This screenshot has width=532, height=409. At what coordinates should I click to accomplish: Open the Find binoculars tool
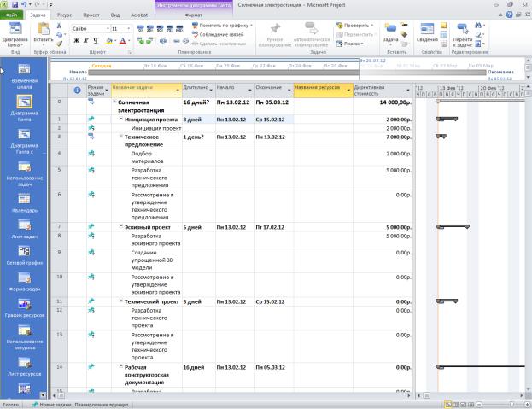(x=478, y=26)
